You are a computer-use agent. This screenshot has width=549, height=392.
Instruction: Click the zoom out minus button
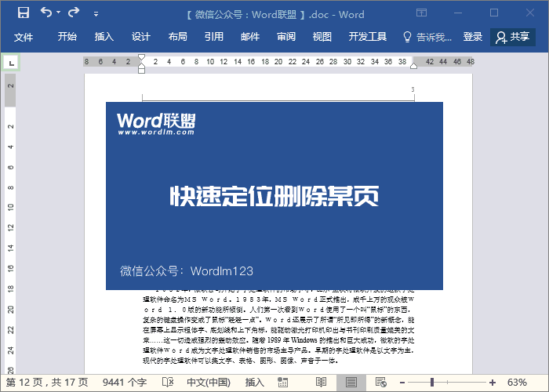pyautogui.click(x=402, y=383)
